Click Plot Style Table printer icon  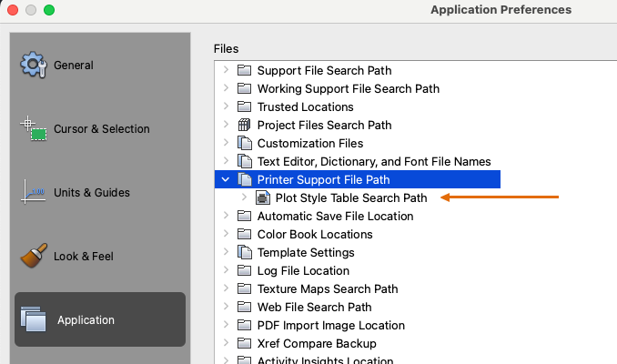(262, 197)
